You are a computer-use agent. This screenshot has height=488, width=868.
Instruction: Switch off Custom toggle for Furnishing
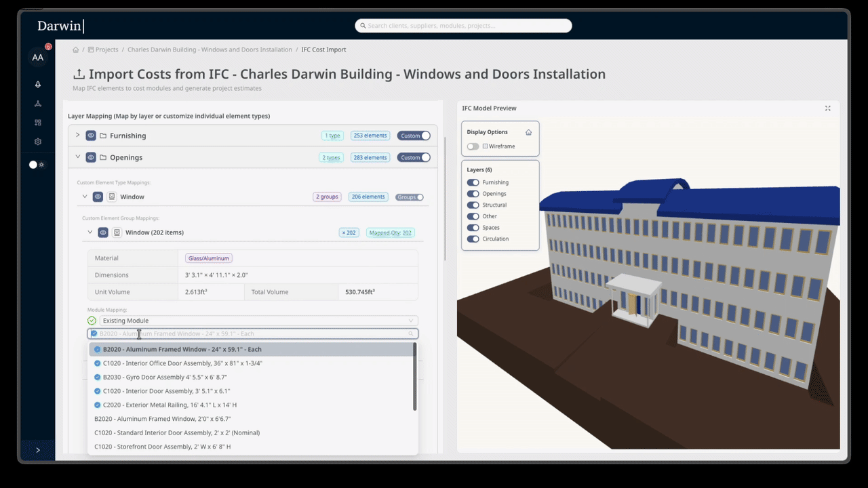point(414,136)
